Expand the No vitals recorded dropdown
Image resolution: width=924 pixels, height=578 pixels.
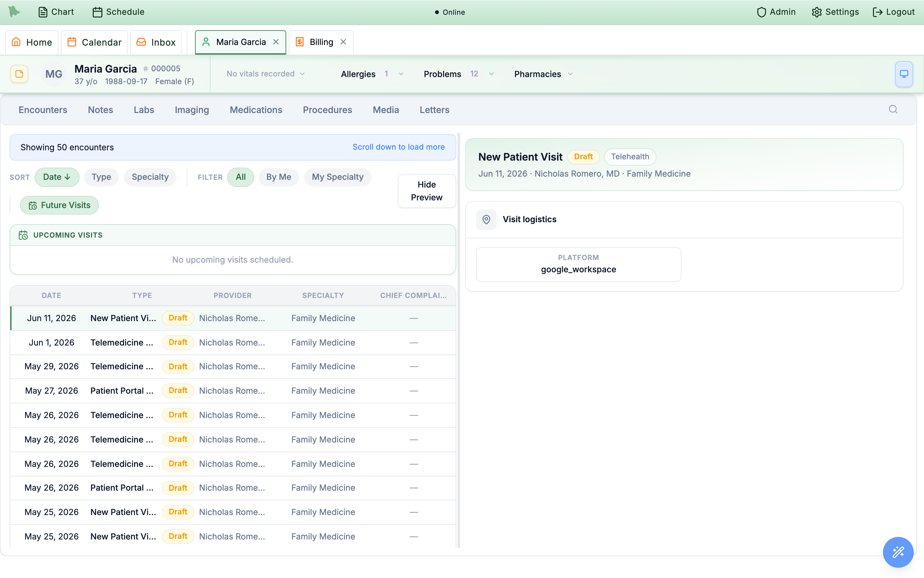266,74
